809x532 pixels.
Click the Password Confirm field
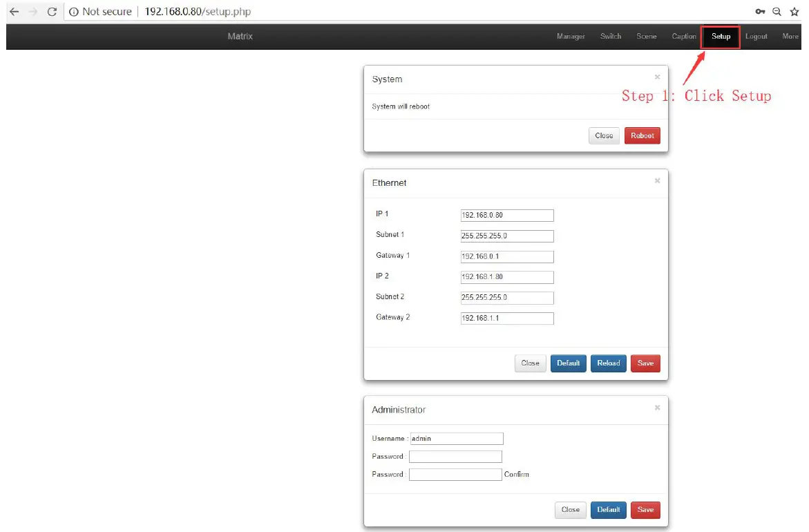click(x=455, y=475)
